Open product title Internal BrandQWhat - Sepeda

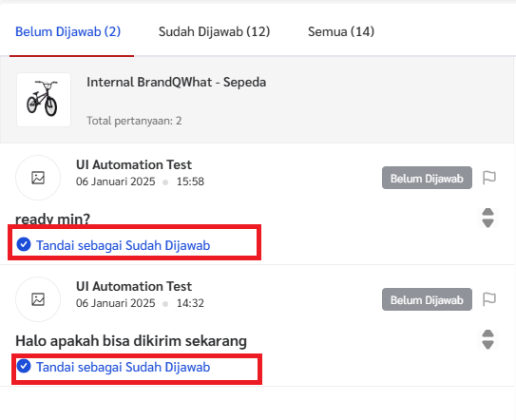point(177,82)
